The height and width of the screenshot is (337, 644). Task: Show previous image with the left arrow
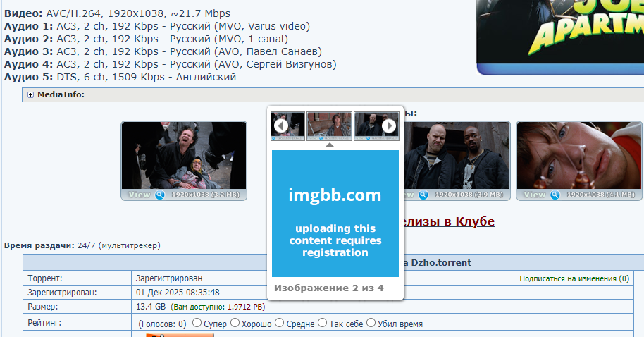pyautogui.click(x=281, y=125)
